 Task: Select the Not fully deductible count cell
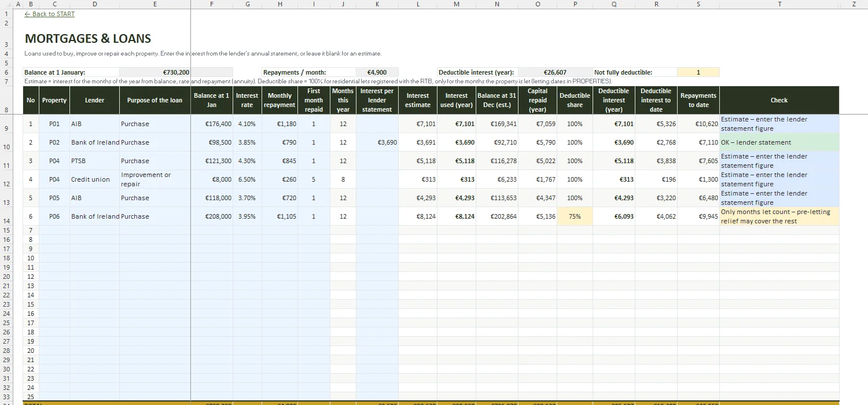(698, 72)
